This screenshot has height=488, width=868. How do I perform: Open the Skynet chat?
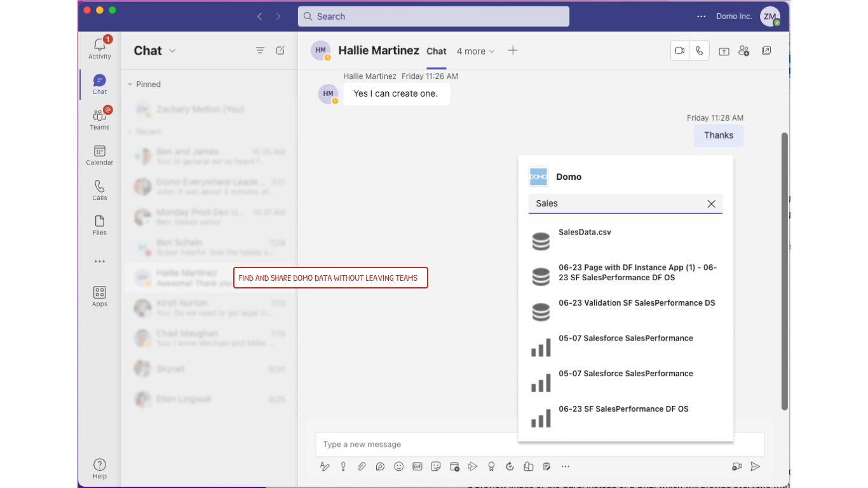pos(209,369)
